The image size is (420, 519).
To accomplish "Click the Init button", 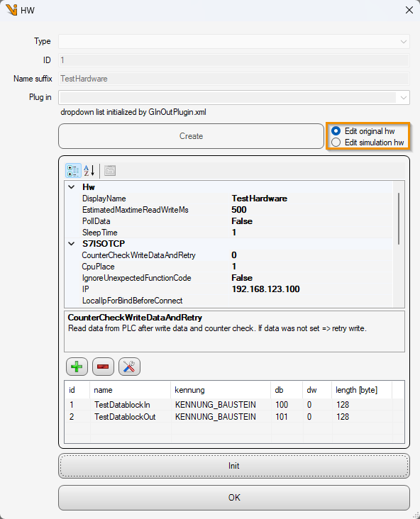I will pos(234,466).
